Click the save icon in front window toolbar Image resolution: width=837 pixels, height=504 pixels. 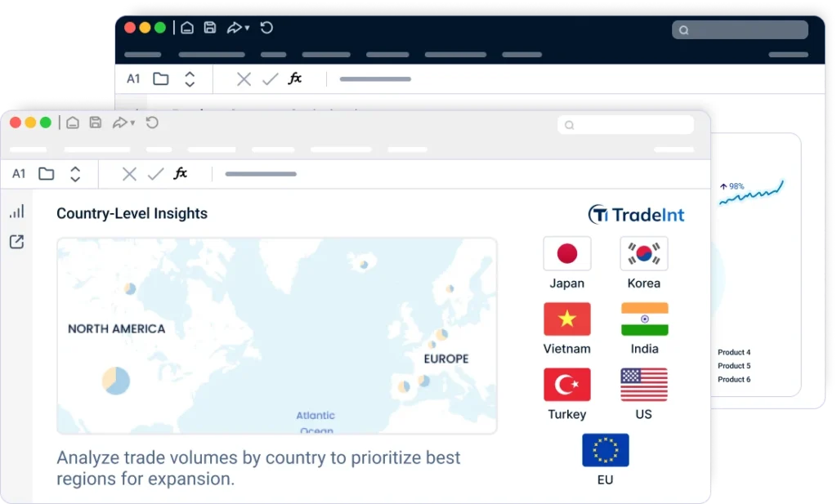point(95,123)
